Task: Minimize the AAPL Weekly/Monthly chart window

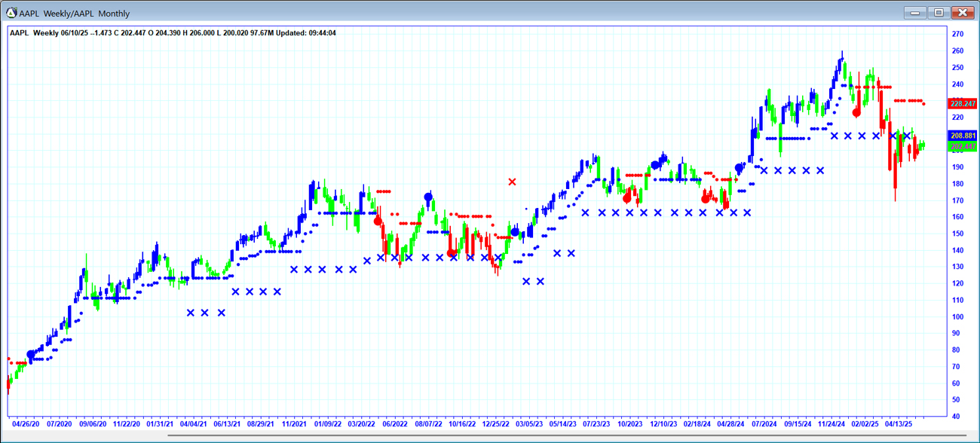Action: [914, 12]
